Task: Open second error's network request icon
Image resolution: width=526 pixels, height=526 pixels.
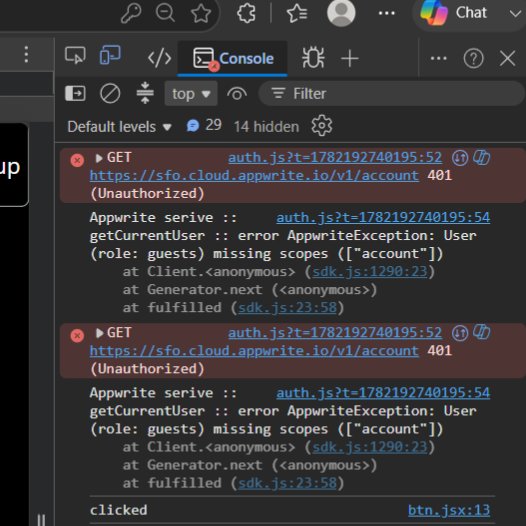Action: pos(460,333)
